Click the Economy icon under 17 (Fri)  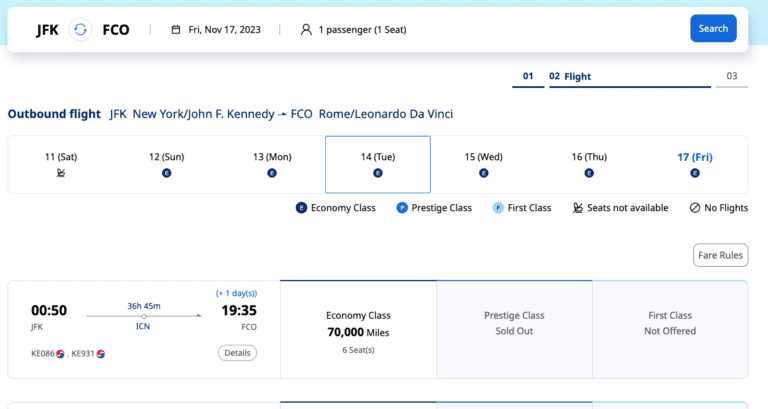point(695,173)
